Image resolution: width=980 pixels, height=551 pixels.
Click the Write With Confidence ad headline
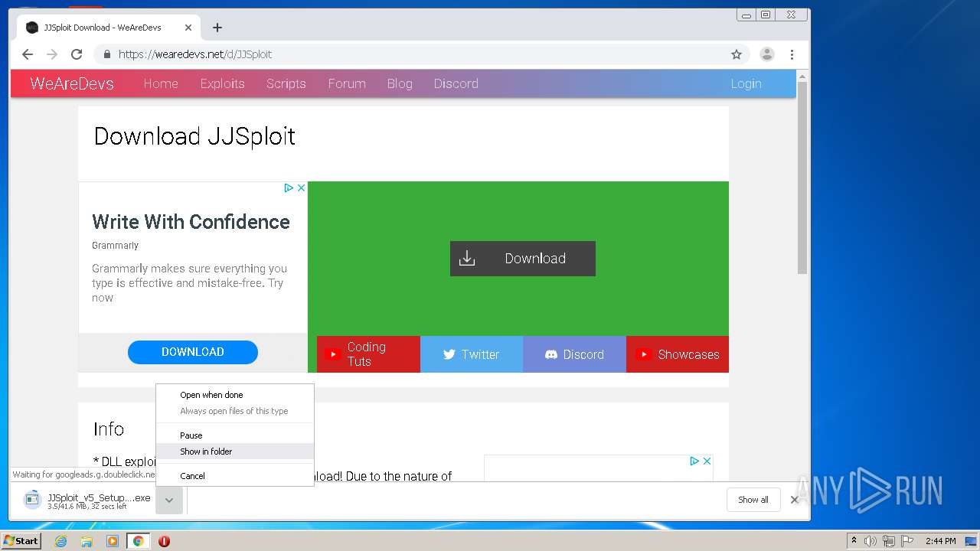coord(191,222)
